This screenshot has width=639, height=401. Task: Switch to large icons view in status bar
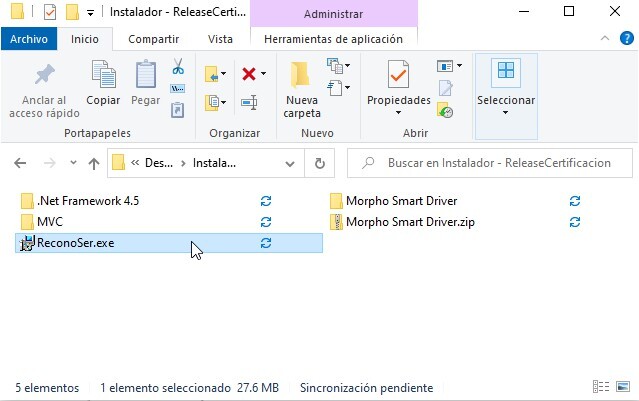click(x=623, y=388)
